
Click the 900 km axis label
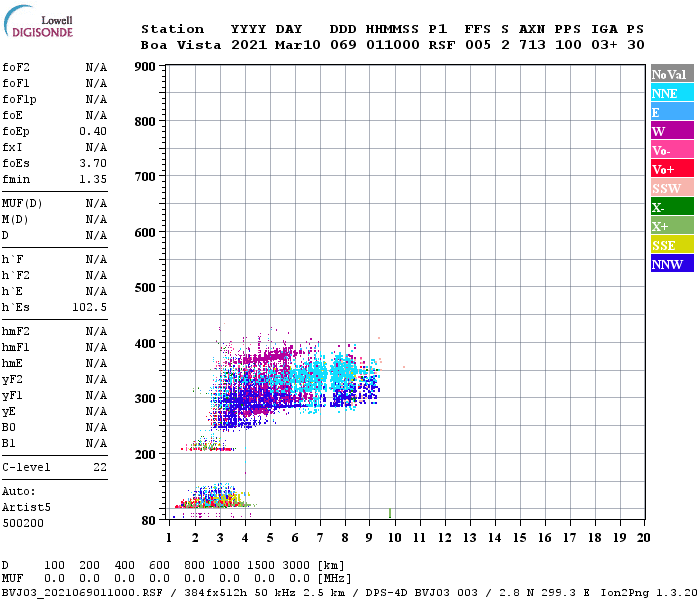tap(145, 67)
